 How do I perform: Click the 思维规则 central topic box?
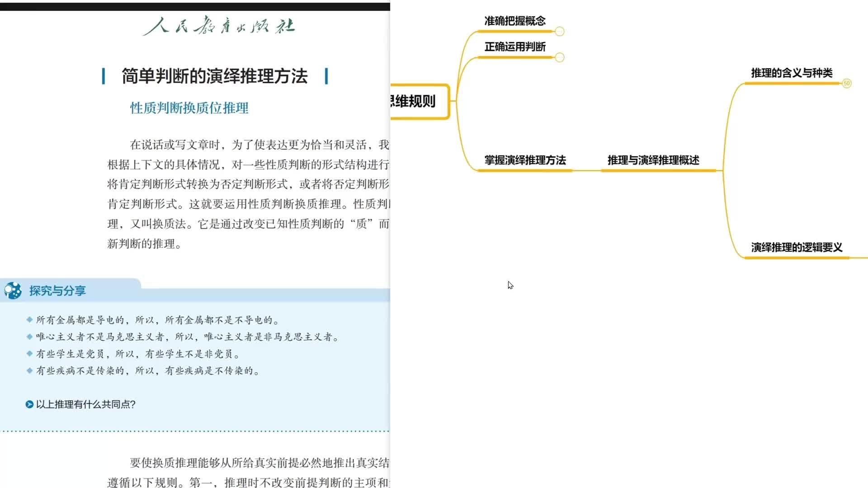pos(420,101)
